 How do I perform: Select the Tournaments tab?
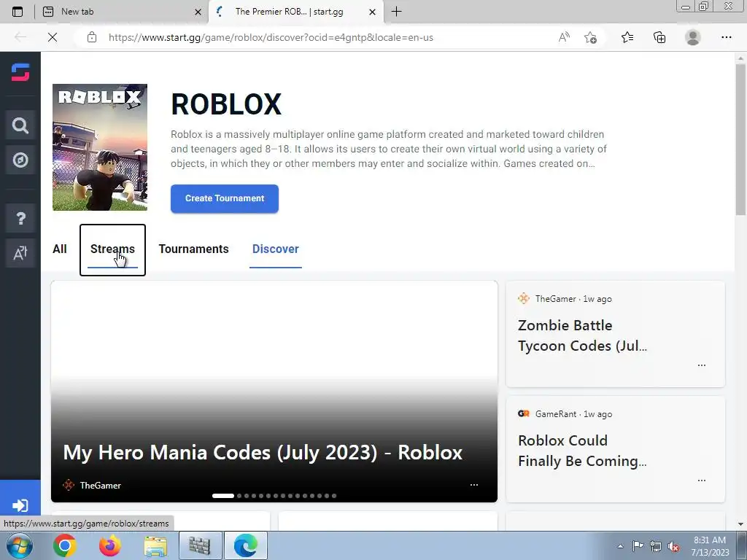[x=193, y=249]
